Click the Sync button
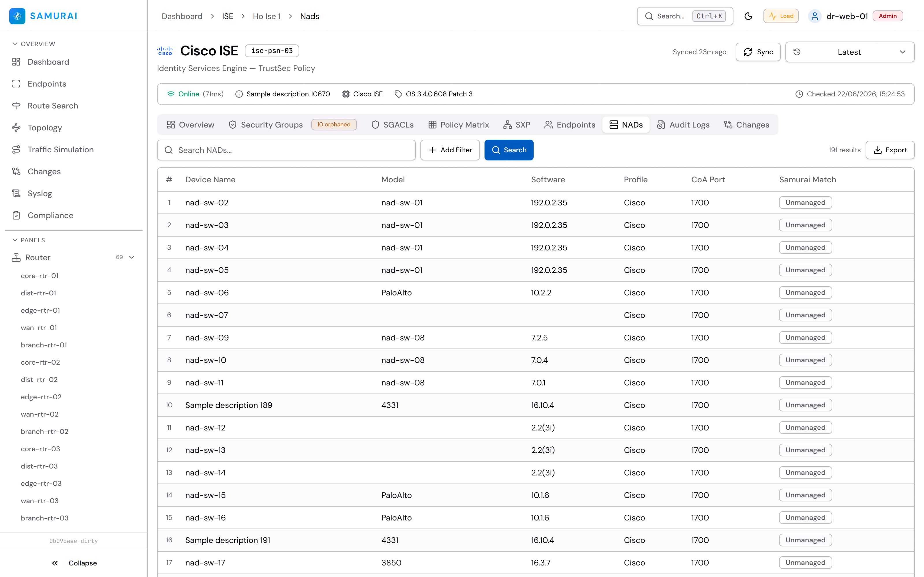 758,52
